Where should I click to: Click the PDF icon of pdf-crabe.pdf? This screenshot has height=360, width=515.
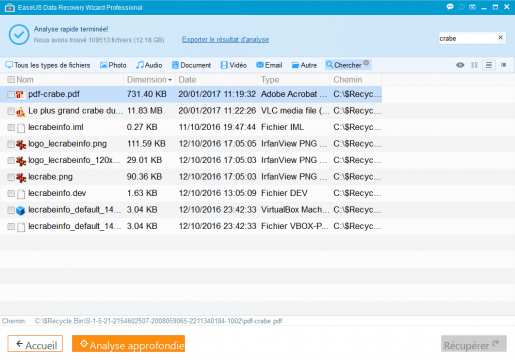pyautogui.click(x=21, y=95)
